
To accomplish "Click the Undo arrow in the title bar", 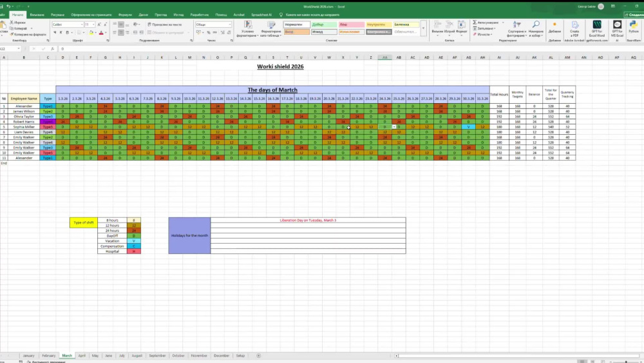I will pos(8,6).
